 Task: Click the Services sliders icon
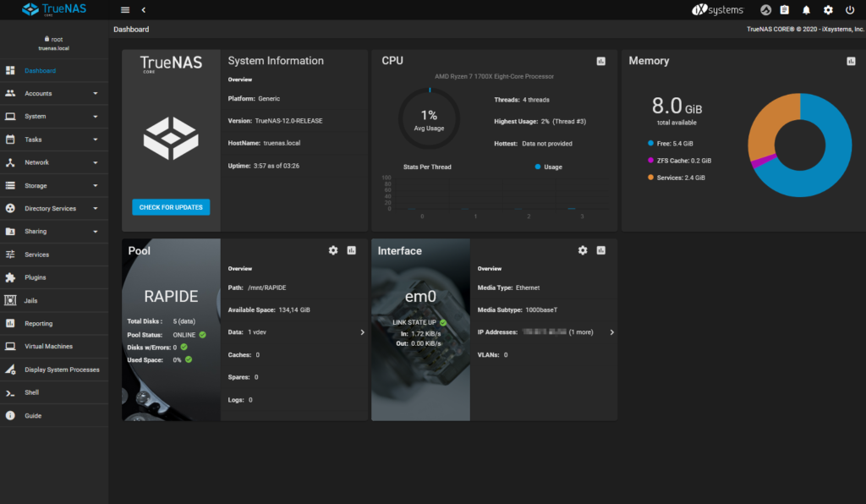(x=10, y=255)
